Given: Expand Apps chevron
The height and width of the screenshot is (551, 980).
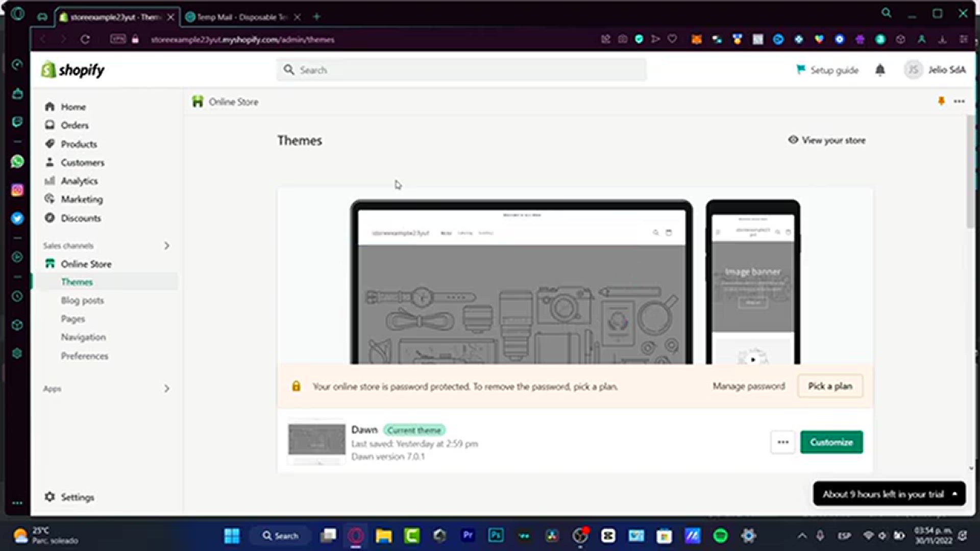Looking at the screenshot, I should pyautogui.click(x=166, y=388).
